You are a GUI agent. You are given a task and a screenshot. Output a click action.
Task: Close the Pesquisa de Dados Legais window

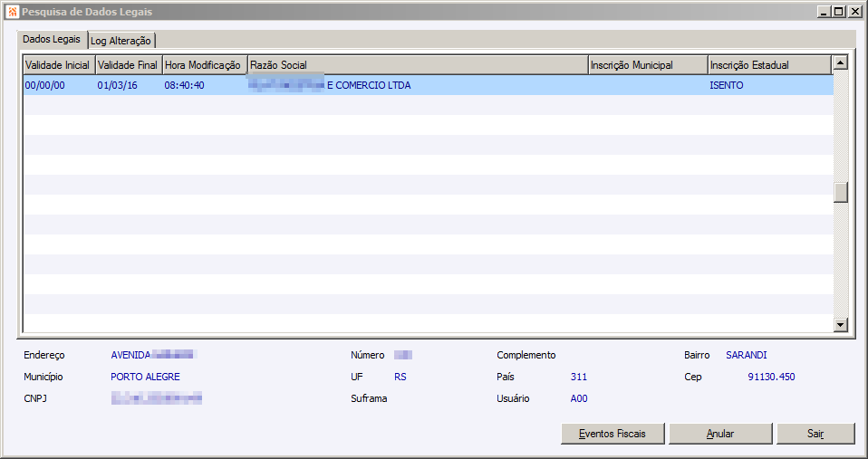[854, 12]
